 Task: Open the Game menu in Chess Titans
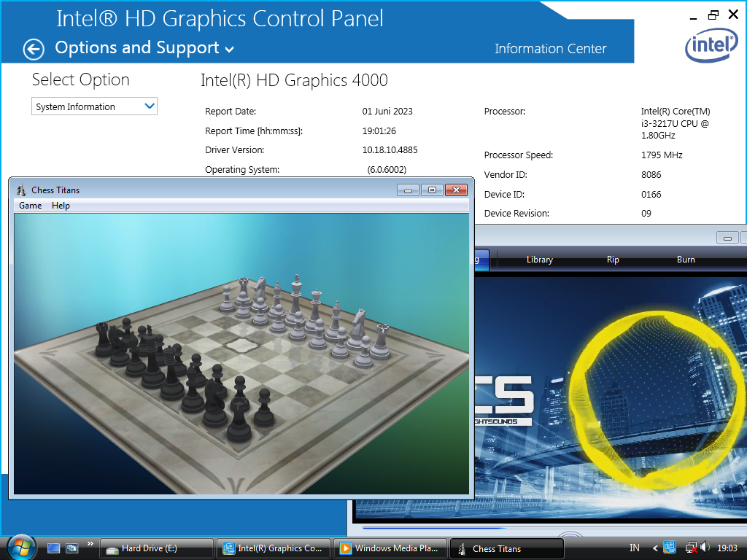pos(30,206)
